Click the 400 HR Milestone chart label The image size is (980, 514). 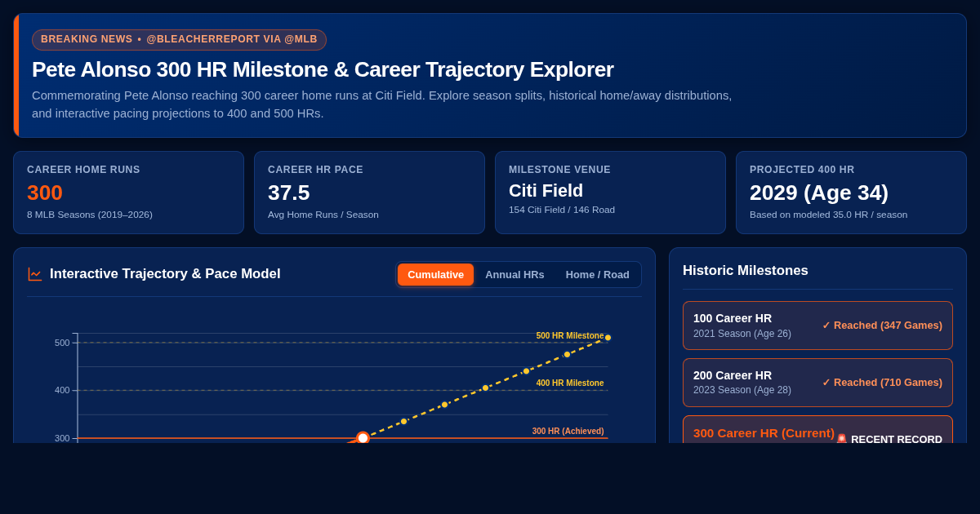570,383
